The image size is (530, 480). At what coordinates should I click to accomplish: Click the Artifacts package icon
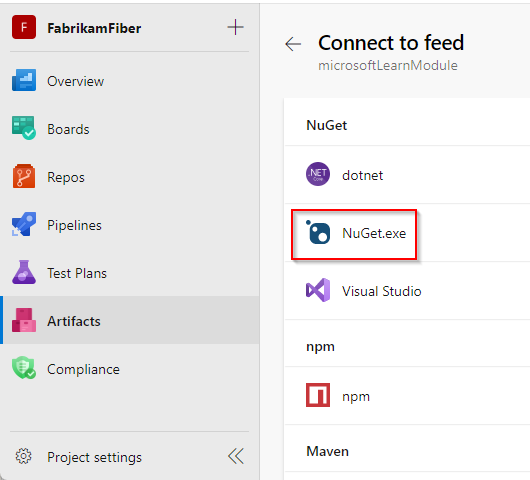tap(24, 320)
